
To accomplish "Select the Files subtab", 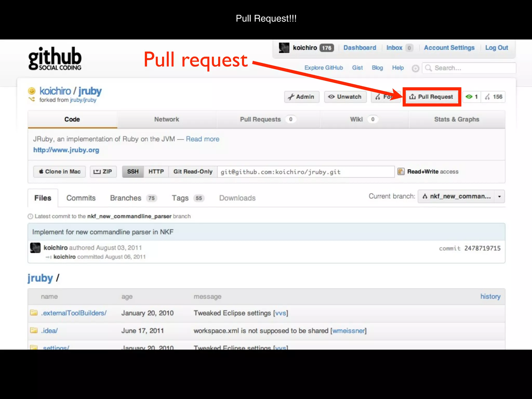I will (43, 198).
